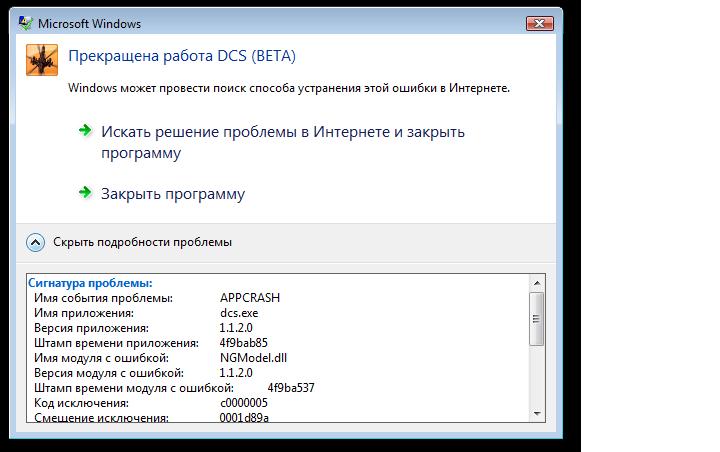Choose 'Закрыть программу' option

click(173, 193)
